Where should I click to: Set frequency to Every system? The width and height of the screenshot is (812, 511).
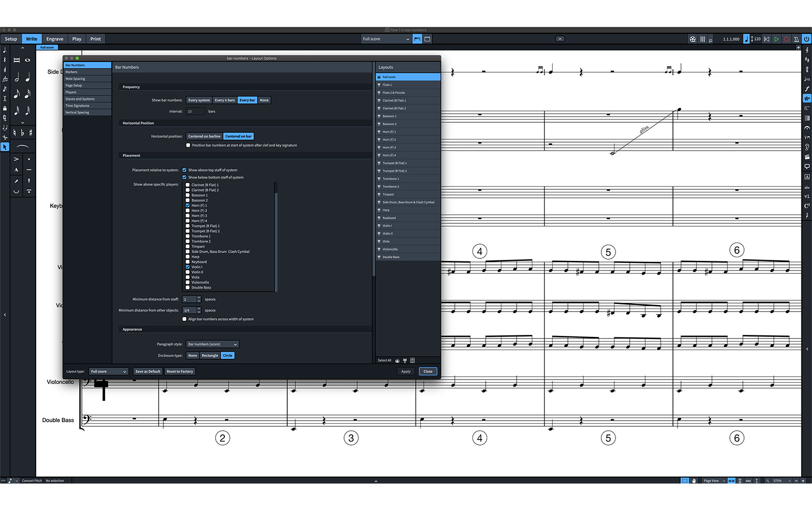199,100
